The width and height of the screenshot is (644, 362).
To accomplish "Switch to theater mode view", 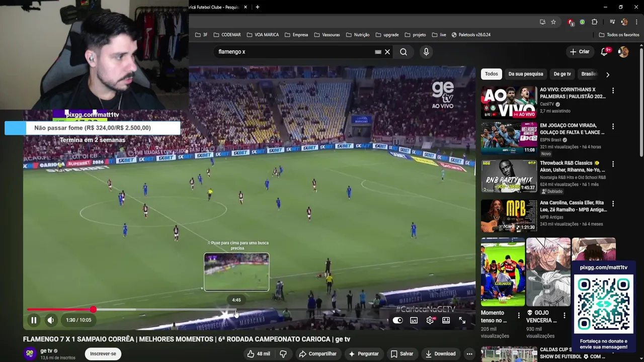I will click(446, 320).
